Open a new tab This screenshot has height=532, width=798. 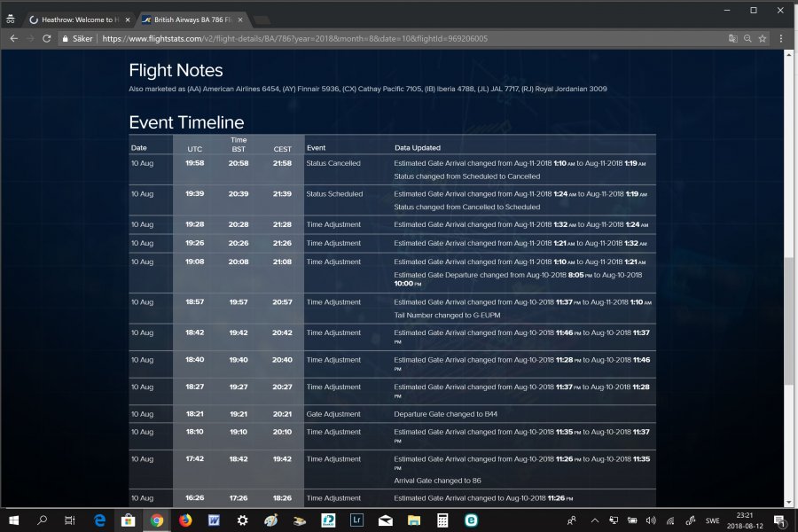[266, 19]
